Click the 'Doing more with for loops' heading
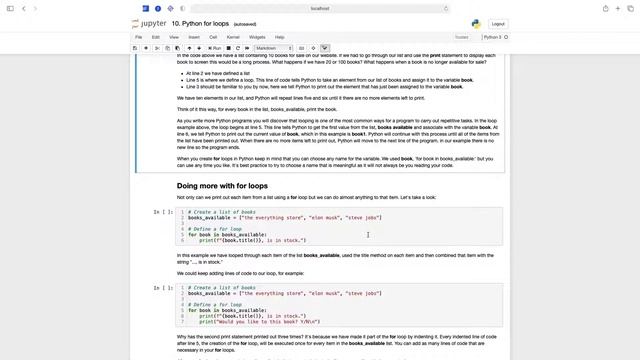 click(222, 186)
